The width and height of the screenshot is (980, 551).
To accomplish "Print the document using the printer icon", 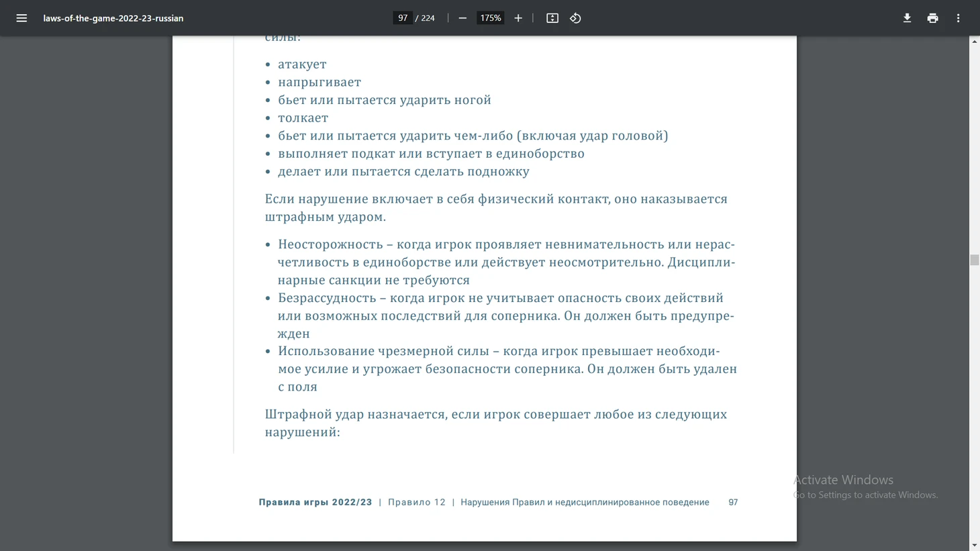I will (932, 18).
